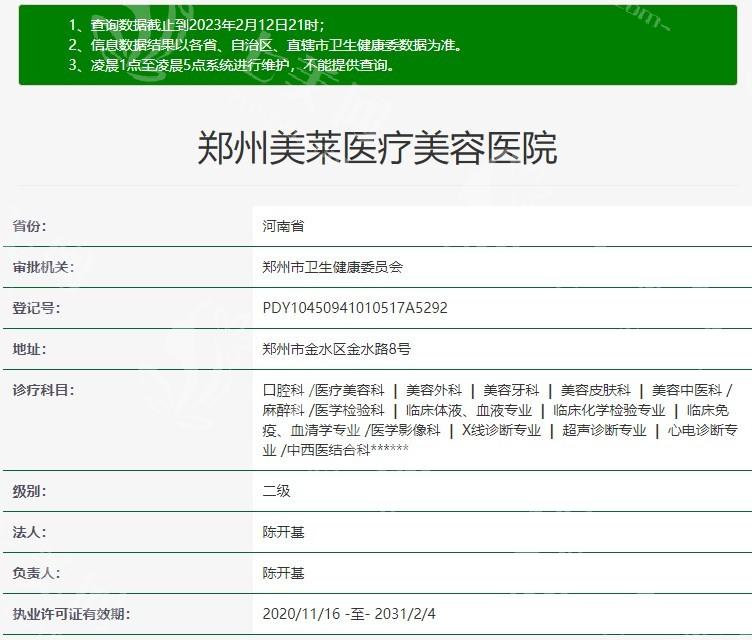Viewport: 752px width, 640px height.
Task: Click X线诊断专业 in departments
Action: [x=501, y=430]
